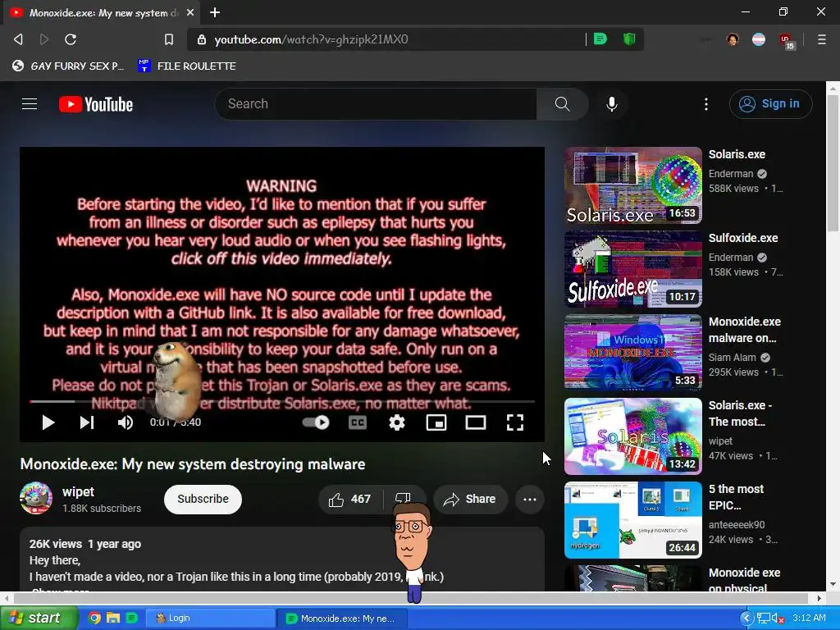Open wipet channel name link
The image size is (840, 630).
(x=78, y=492)
